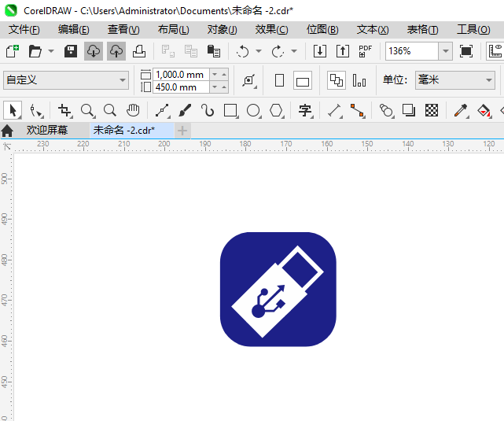Click the Full-screen preview icon
Viewport: 504px width, 421px height.
466,51
